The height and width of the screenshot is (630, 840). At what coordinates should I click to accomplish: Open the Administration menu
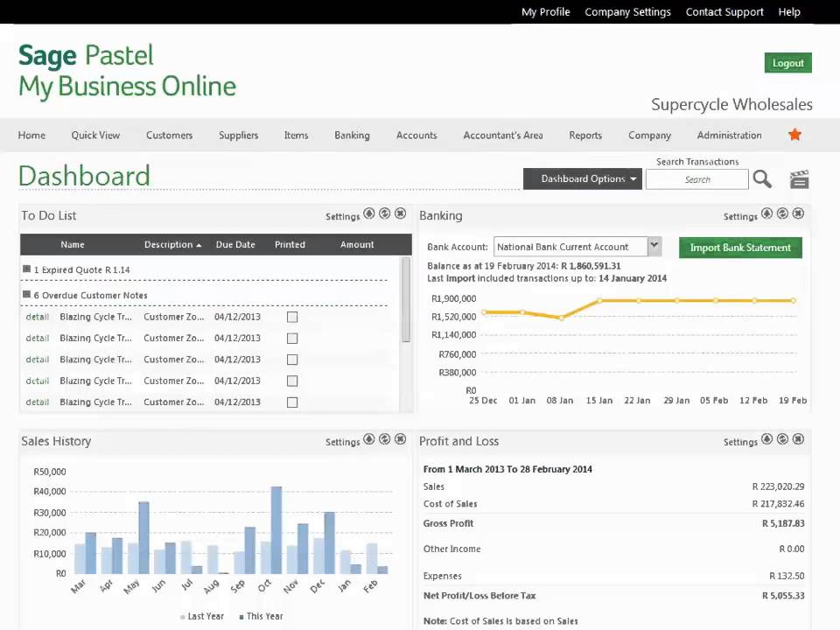pos(729,135)
